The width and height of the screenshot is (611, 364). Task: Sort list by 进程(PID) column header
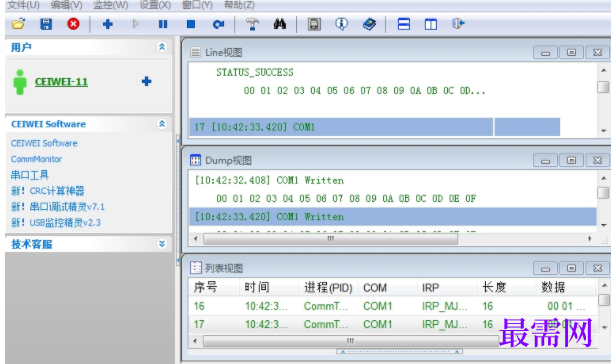pyautogui.click(x=328, y=287)
